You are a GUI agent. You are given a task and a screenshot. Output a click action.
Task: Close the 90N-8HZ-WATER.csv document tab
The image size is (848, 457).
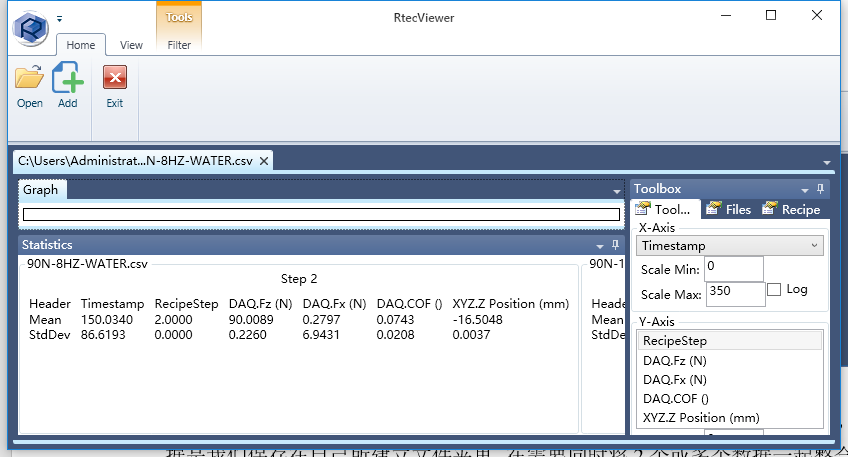264,160
